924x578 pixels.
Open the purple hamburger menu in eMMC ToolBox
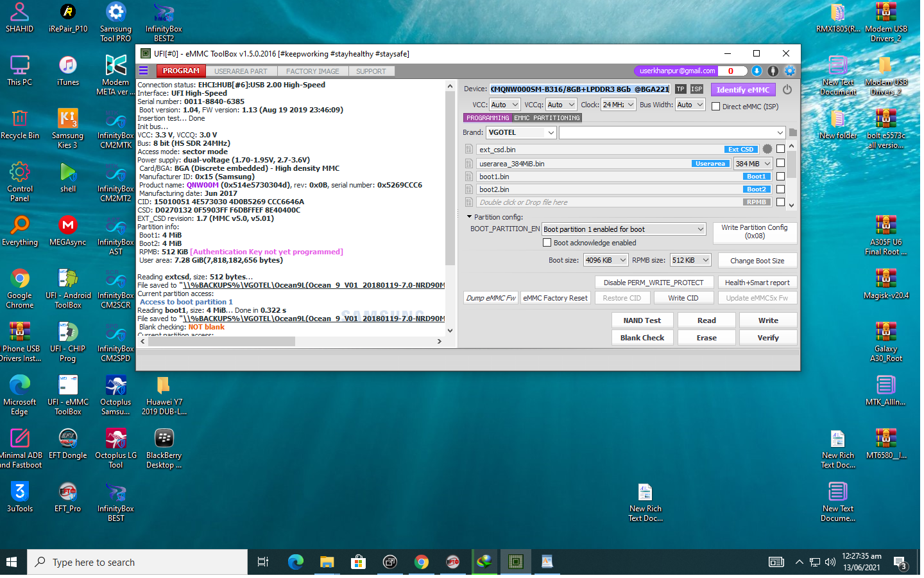pos(144,71)
